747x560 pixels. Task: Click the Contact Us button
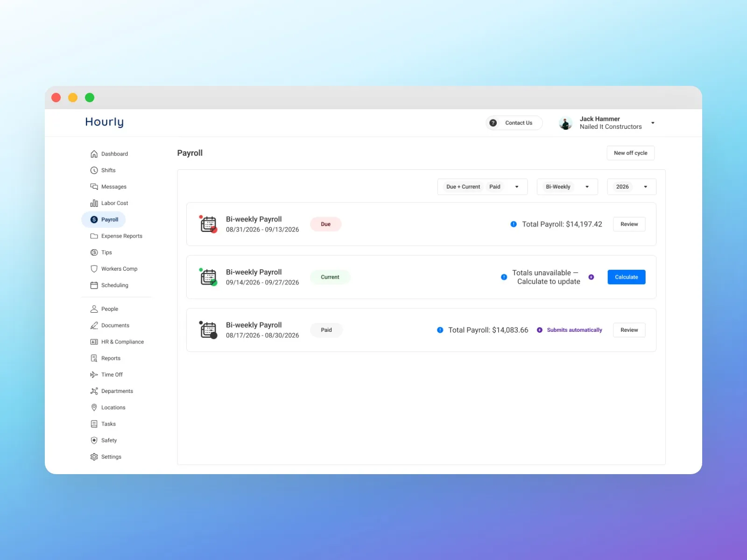(x=514, y=123)
